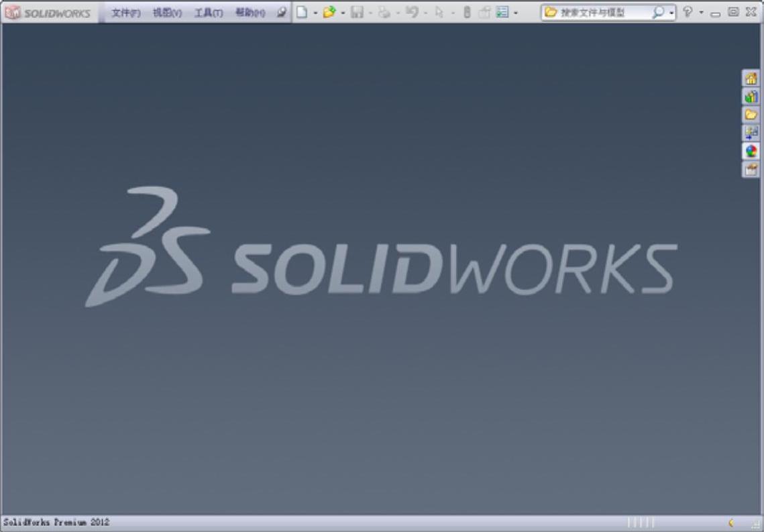The image size is (764, 532).
Task: Click the search box folder icon
Action: tap(551, 12)
